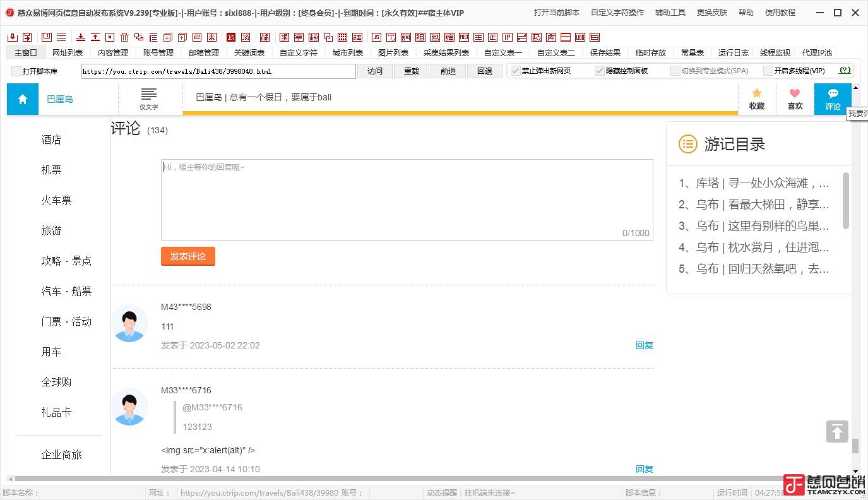Click the IP toolbar icon
Image resolution: width=868 pixels, height=500 pixels.
click(x=508, y=37)
